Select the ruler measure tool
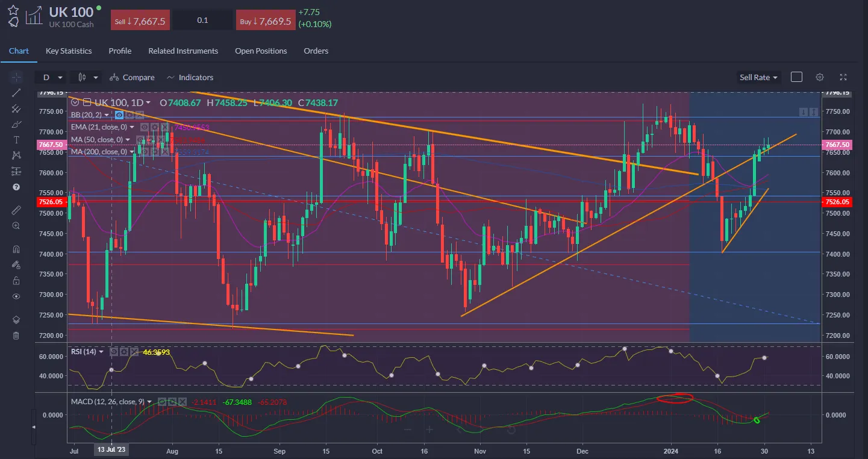 pos(16,210)
